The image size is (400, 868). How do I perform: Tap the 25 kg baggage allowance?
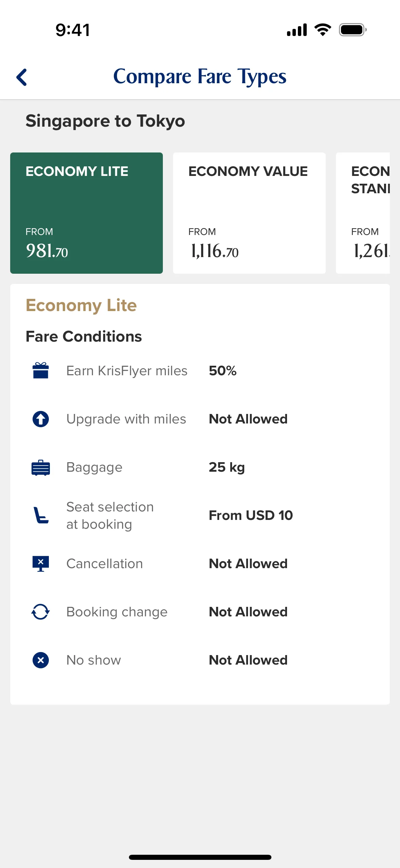[x=227, y=467]
